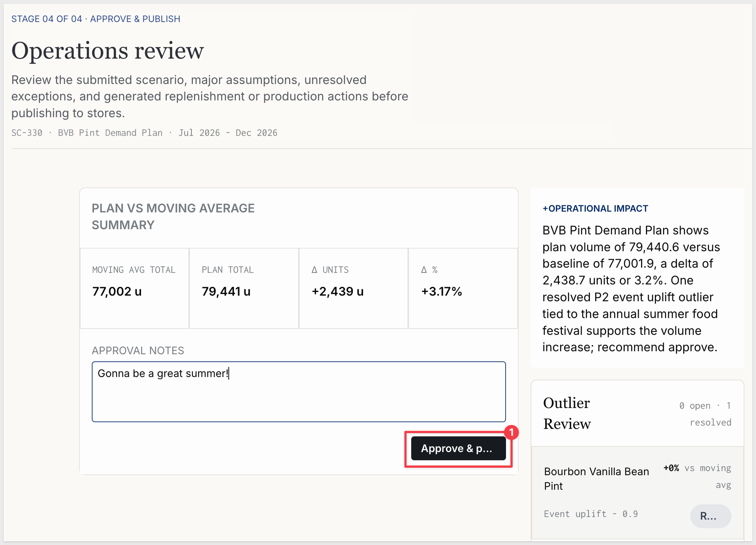Screen dimensions: 756x545
Task: Click the Approval Notes label
Action: tap(138, 351)
